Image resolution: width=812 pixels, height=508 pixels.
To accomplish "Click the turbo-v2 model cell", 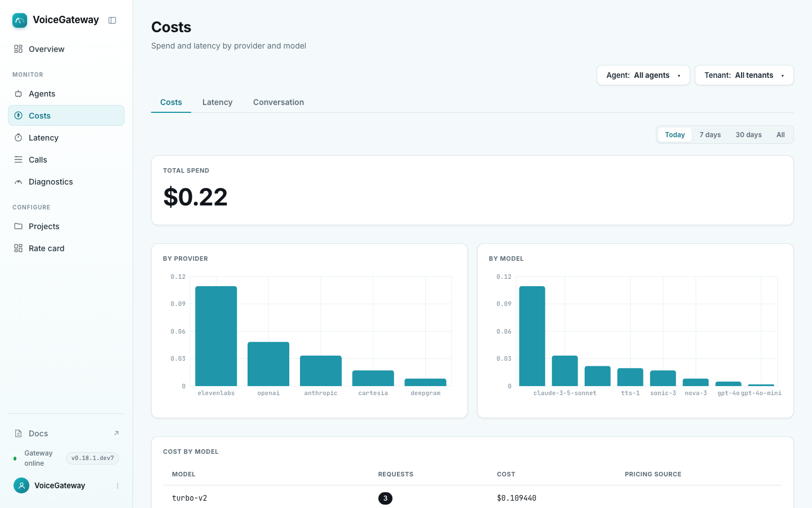I will (189, 498).
